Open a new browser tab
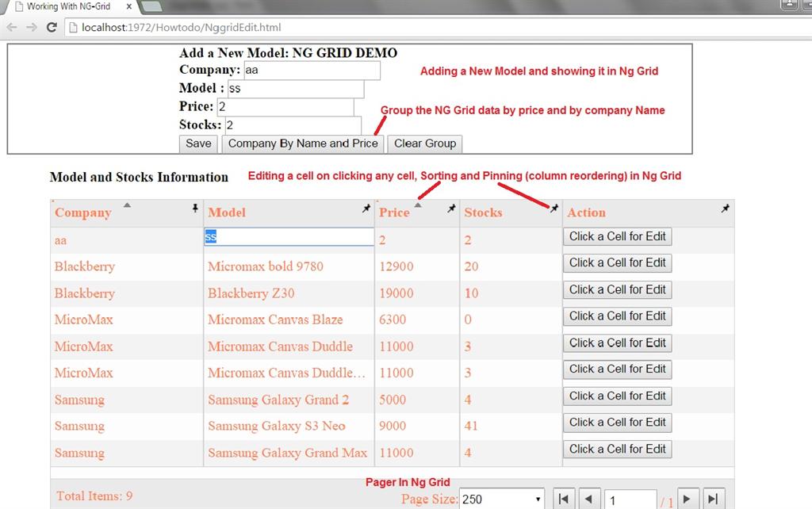 pyautogui.click(x=151, y=6)
